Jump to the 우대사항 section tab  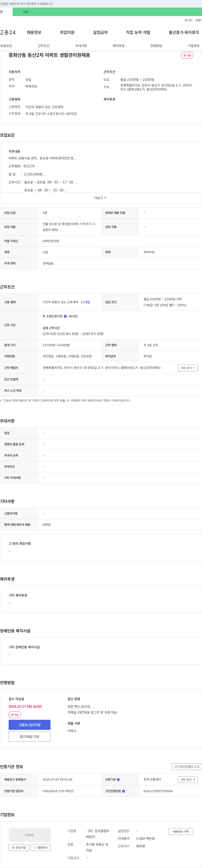pyautogui.click(x=81, y=46)
